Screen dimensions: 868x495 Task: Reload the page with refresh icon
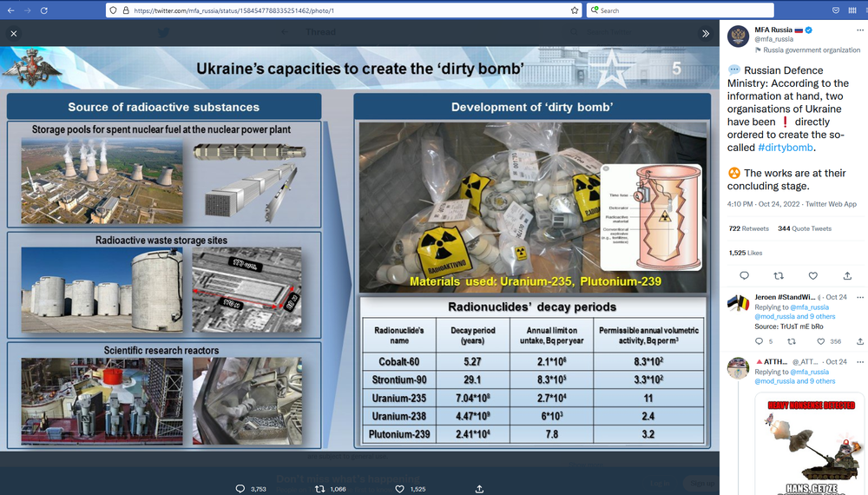tap(44, 10)
